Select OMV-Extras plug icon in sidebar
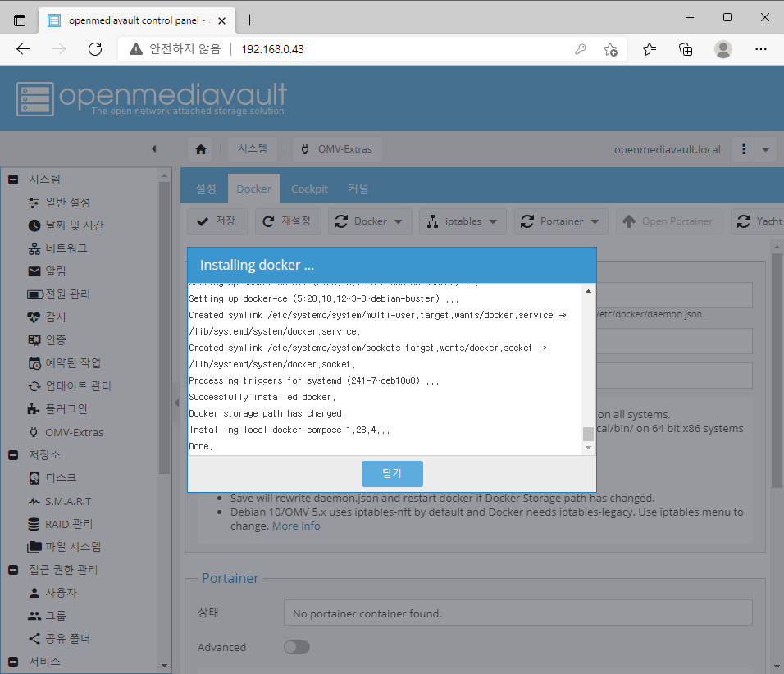This screenshot has width=784, height=674. point(34,432)
